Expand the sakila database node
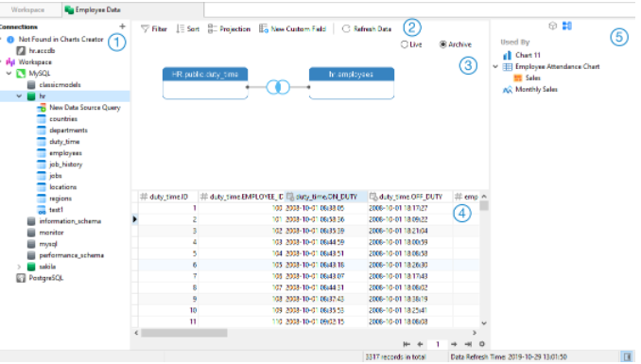 pos(19,267)
